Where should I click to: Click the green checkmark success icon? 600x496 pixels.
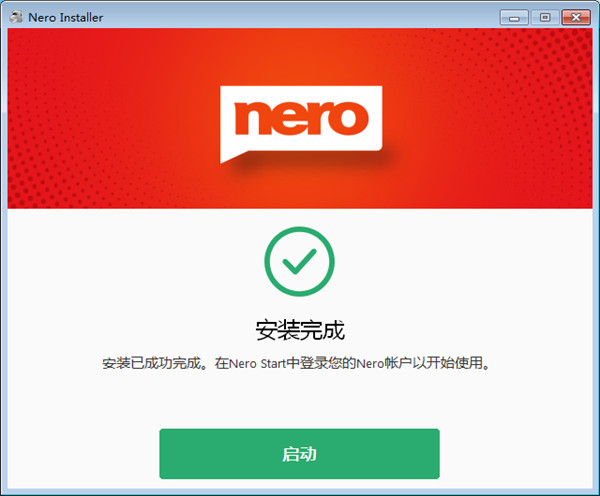pos(299,261)
